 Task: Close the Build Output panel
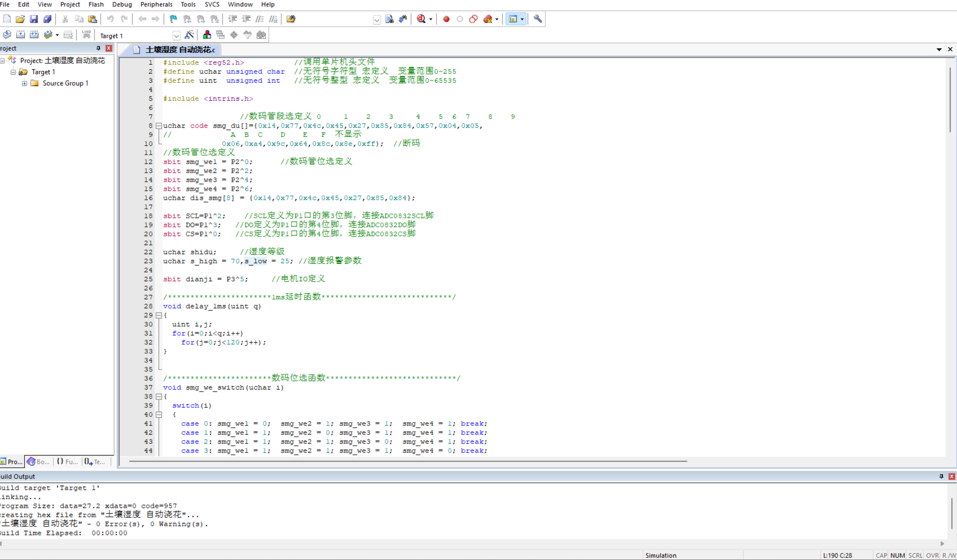click(951, 477)
